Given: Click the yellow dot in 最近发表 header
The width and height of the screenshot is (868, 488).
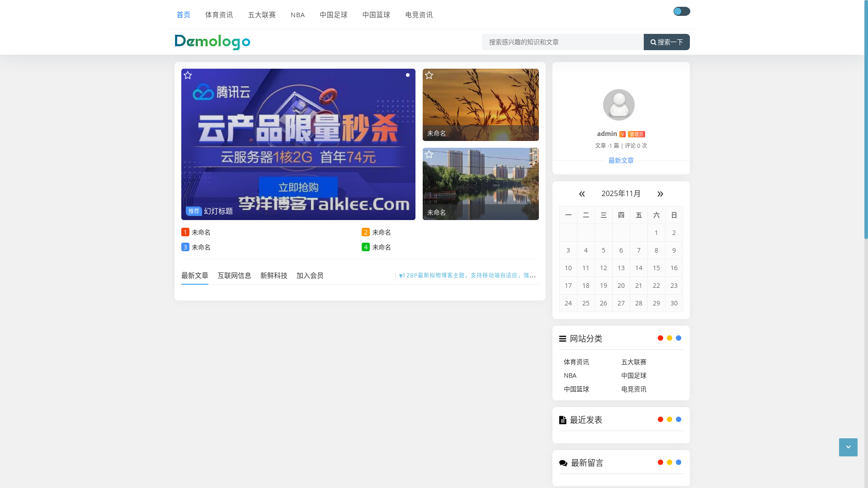Looking at the screenshot, I should point(670,419).
